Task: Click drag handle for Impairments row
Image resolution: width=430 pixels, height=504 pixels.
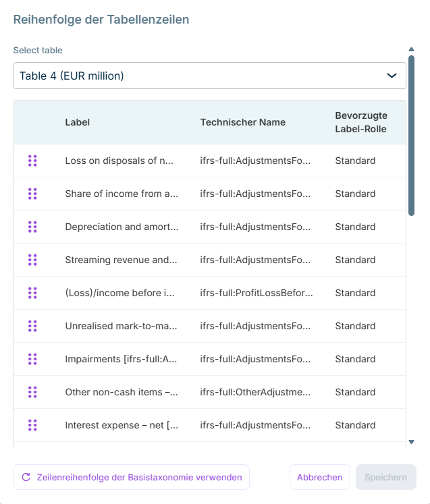Action: point(32,359)
